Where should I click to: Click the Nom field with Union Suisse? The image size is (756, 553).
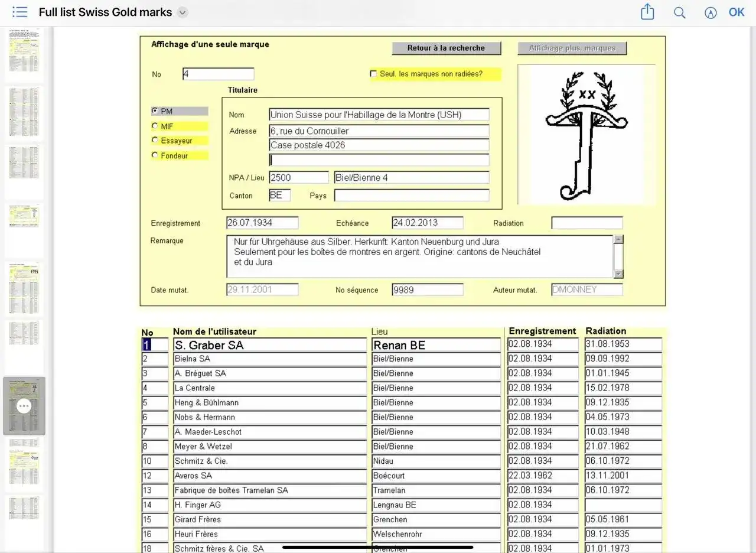(x=379, y=115)
